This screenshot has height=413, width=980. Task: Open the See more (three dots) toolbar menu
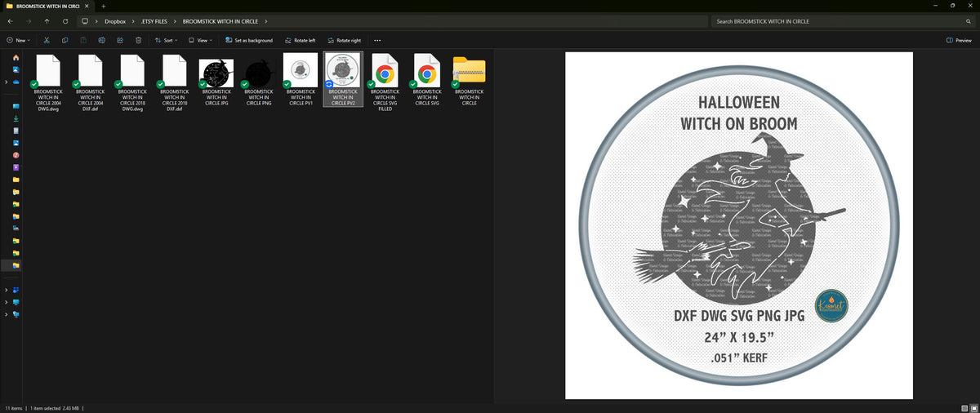377,40
